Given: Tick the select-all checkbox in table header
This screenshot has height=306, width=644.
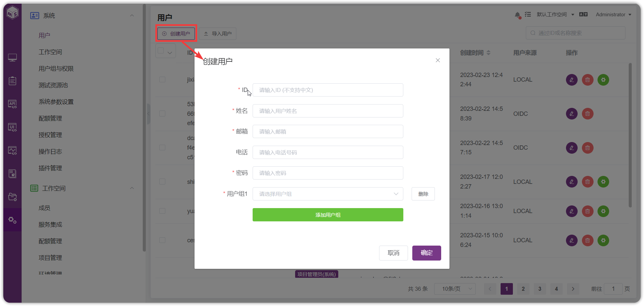Looking at the screenshot, I should (161, 50).
